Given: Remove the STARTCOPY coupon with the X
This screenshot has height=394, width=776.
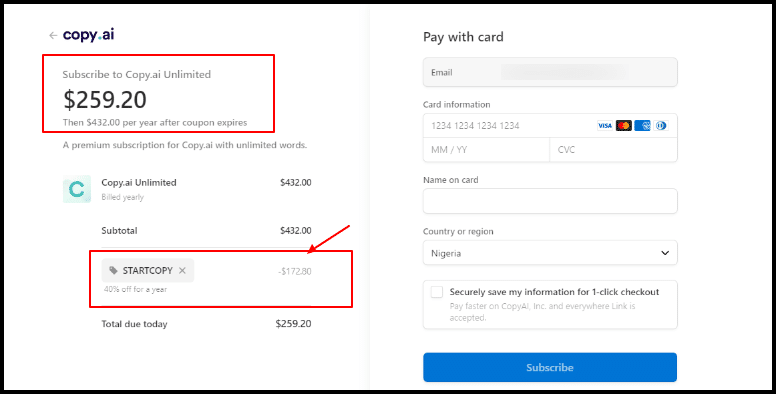Looking at the screenshot, I should [182, 270].
